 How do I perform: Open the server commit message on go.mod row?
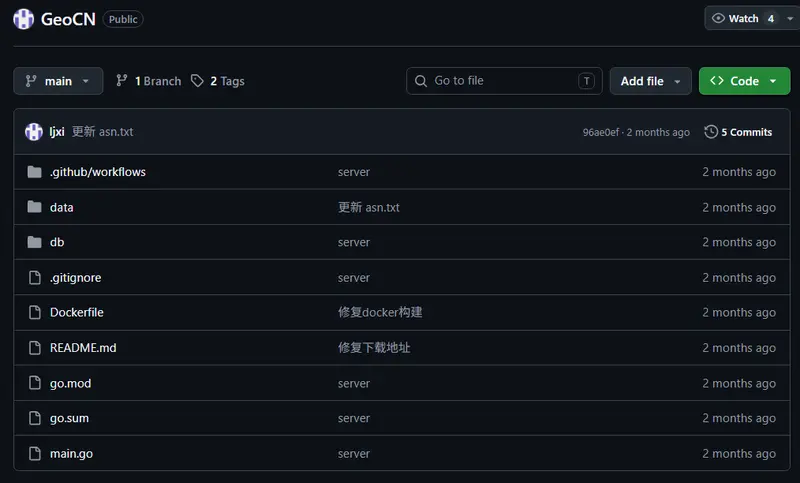point(354,384)
